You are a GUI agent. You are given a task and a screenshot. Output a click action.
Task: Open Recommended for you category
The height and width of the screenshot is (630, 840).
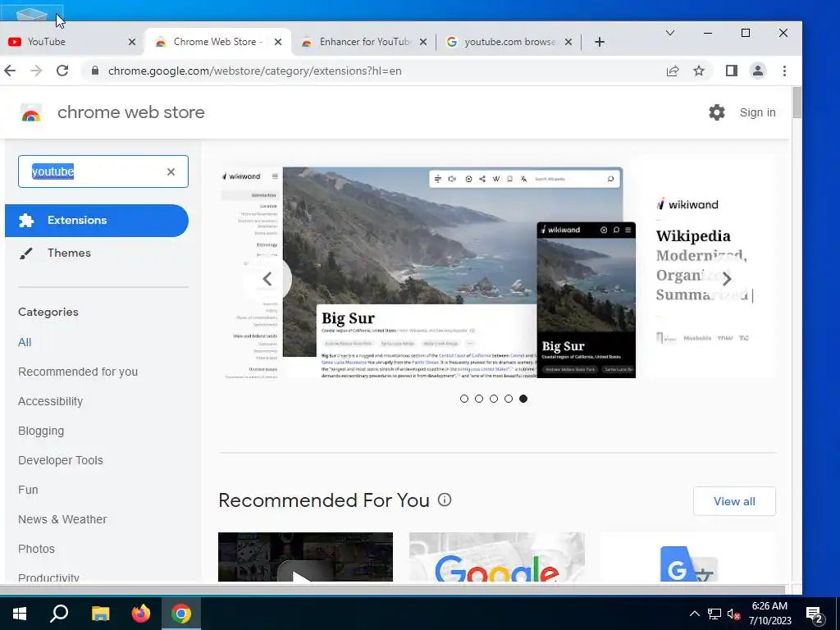[x=78, y=372]
